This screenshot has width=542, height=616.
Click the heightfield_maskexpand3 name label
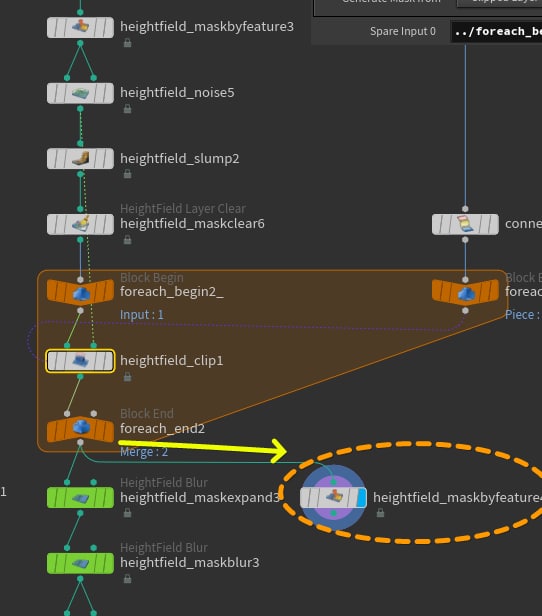coord(200,498)
